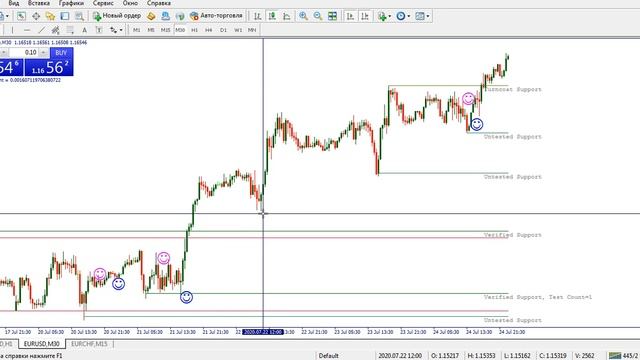Switch to W1 timeframe
The width and height of the screenshot is (640, 360).
238,30
